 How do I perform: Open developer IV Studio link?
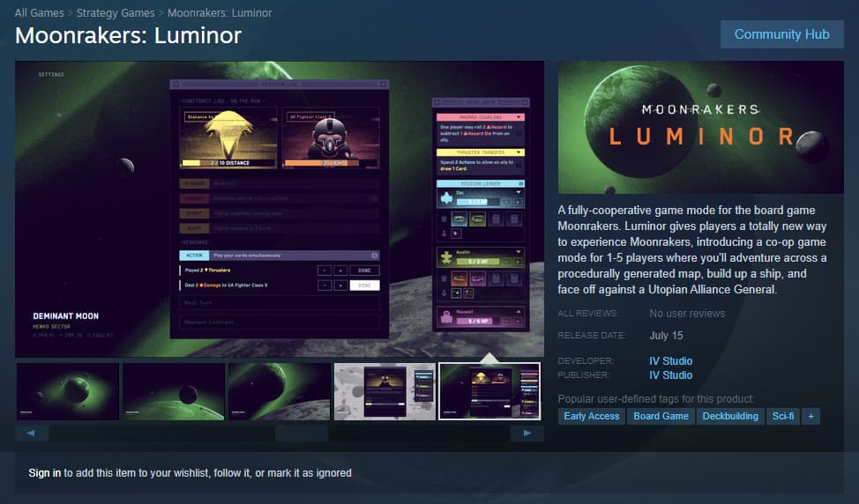coord(670,361)
